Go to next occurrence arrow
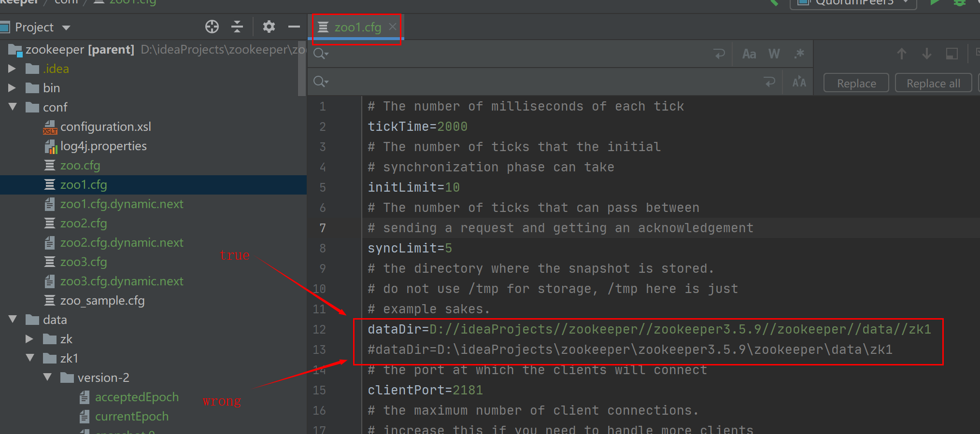 point(926,54)
